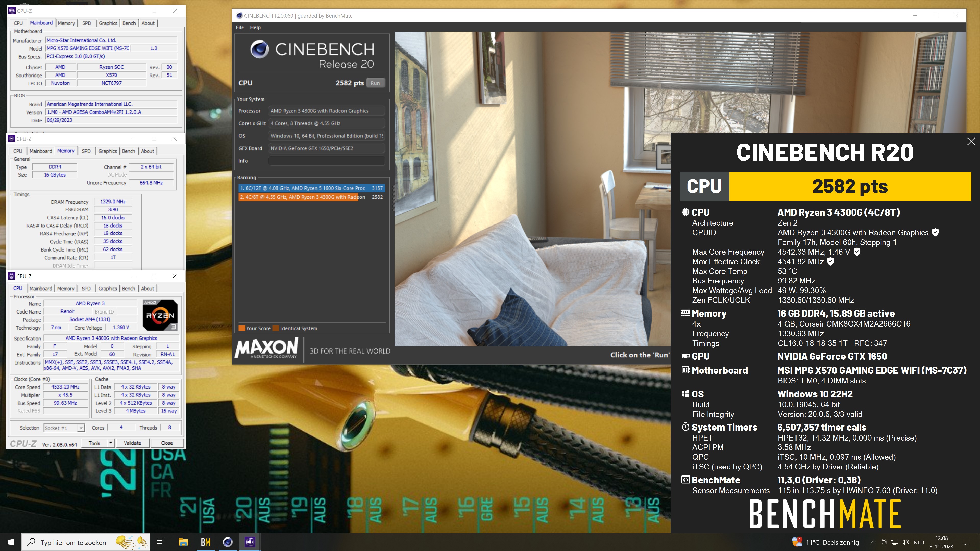Click the NLD language indicator

(919, 542)
